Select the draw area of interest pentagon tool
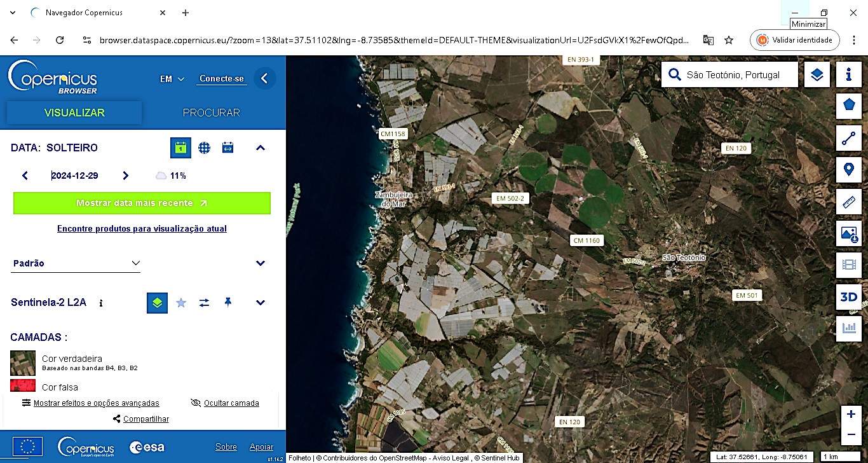The height and width of the screenshot is (463, 868). 848,105
